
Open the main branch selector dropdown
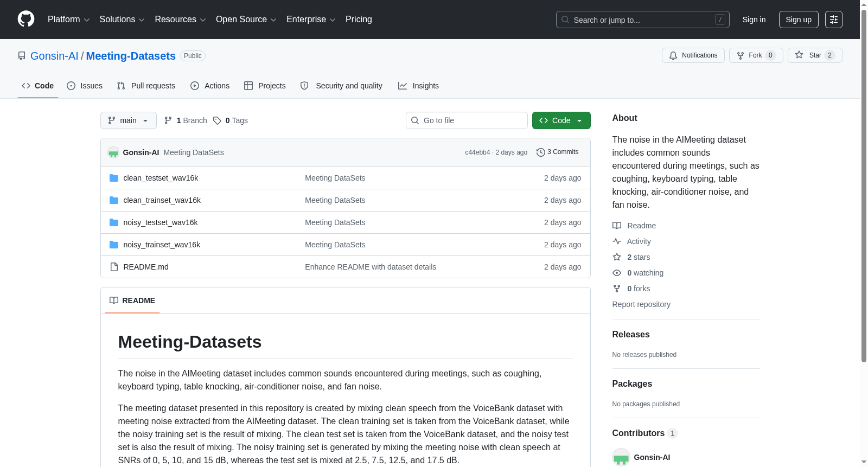[x=129, y=120]
